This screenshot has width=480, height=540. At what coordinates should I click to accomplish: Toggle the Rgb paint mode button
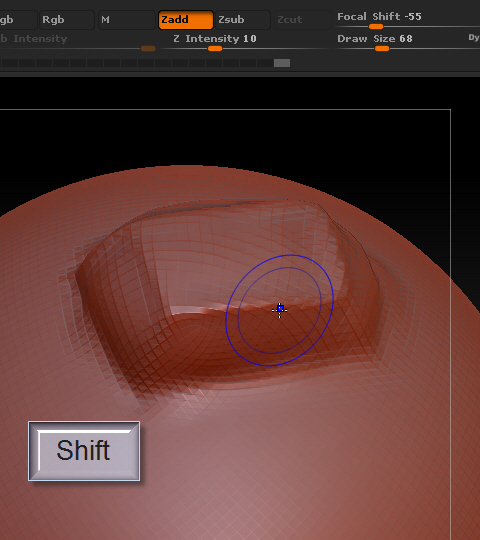click(x=66, y=20)
